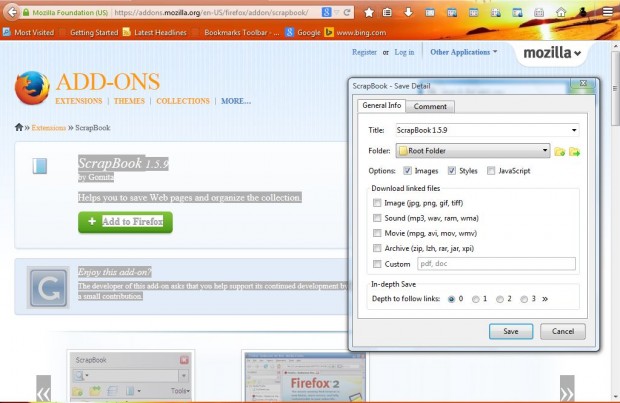This screenshot has height=403, width=620.
Task: Toggle the Styles option checkbox
Action: [x=452, y=171]
